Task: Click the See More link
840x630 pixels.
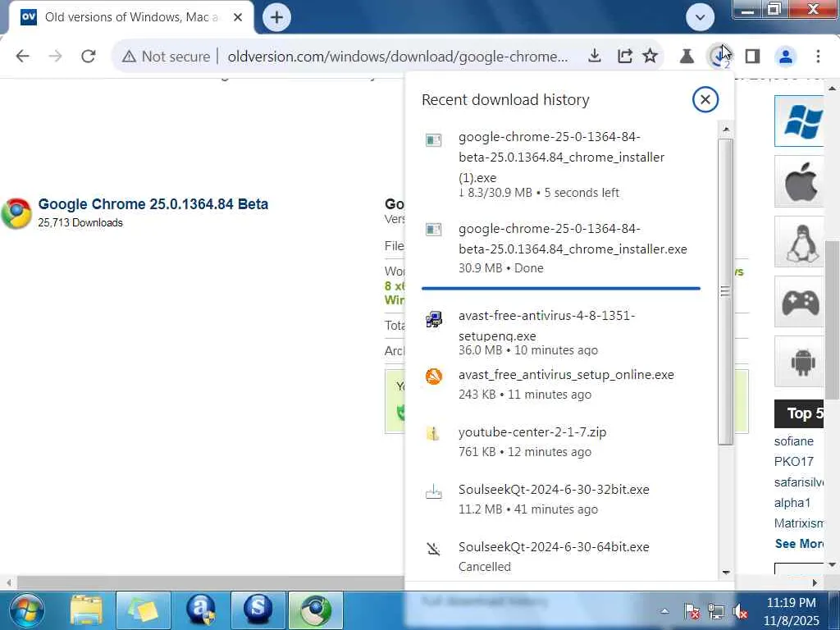Action: 799,544
